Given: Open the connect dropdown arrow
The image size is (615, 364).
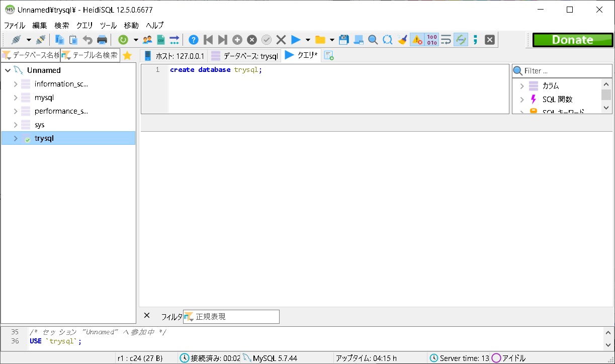Looking at the screenshot, I should (x=29, y=40).
